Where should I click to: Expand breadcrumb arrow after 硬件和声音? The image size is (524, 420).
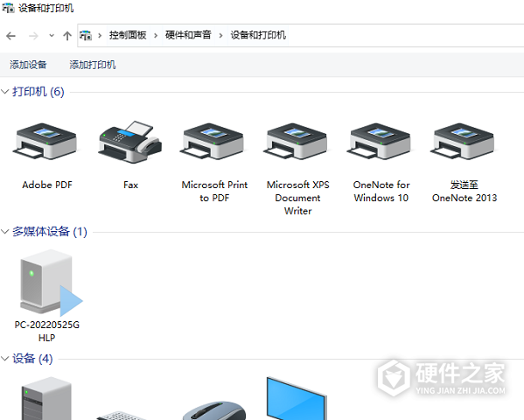pyautogui.click(x=220, y=35)
